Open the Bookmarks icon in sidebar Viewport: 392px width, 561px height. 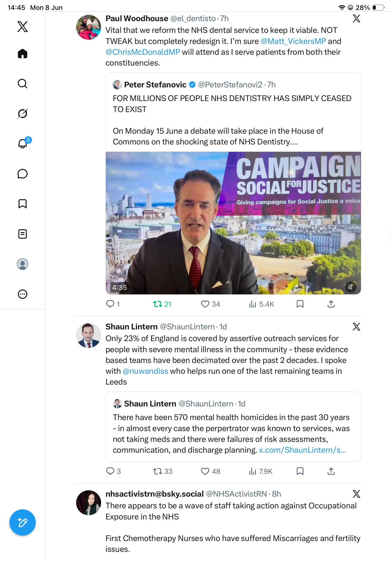(23, 204)
